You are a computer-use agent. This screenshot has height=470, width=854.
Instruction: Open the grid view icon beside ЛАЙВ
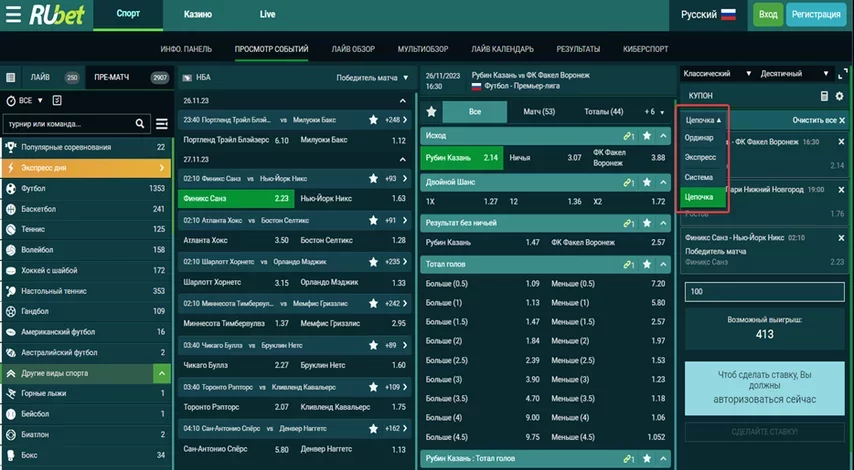[x=10, y=78]
